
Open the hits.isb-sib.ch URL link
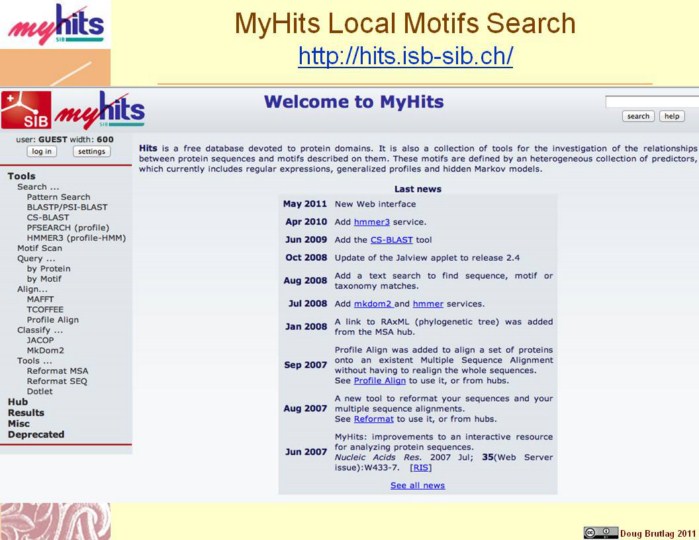405,57
